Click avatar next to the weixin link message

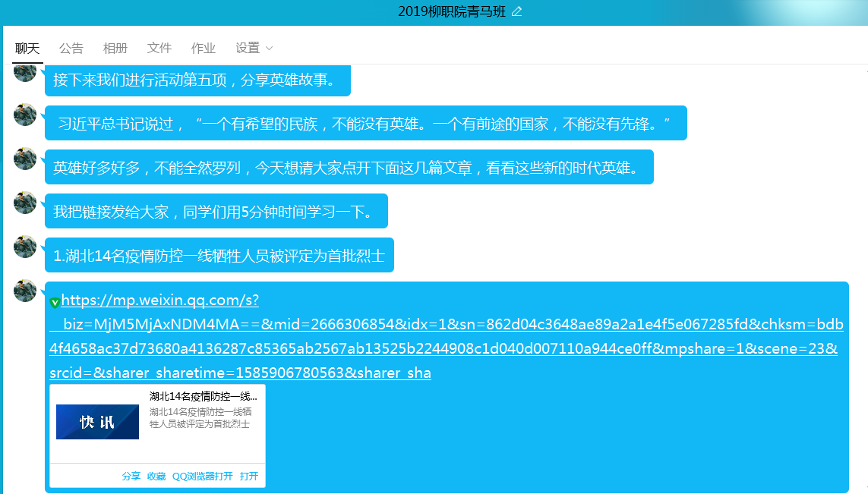point(25,291)
